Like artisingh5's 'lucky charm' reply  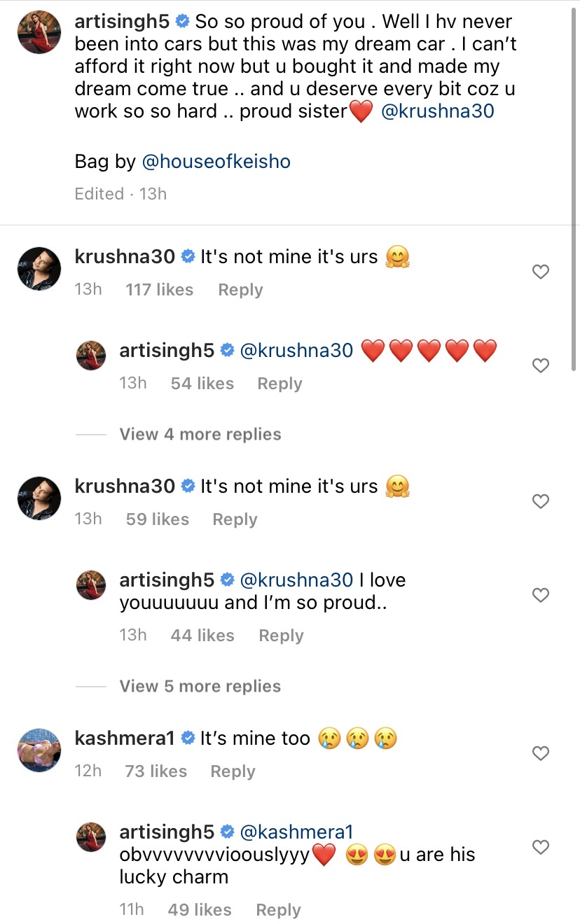(x=540, y=847)
